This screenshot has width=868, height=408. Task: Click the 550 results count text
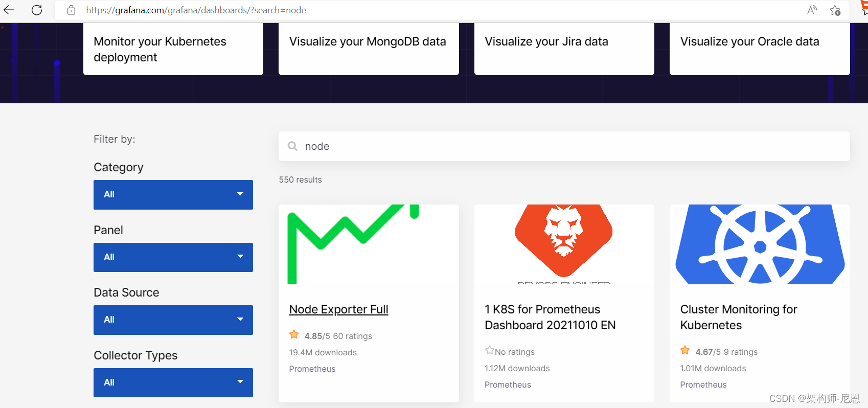pyautogui.click(x=300, y=179)
